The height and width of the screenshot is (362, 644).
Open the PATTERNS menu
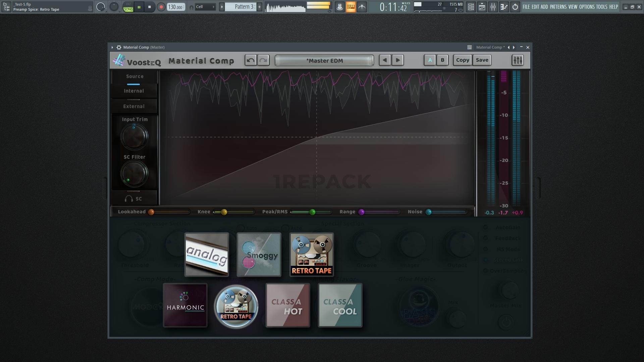click(558, 7)
